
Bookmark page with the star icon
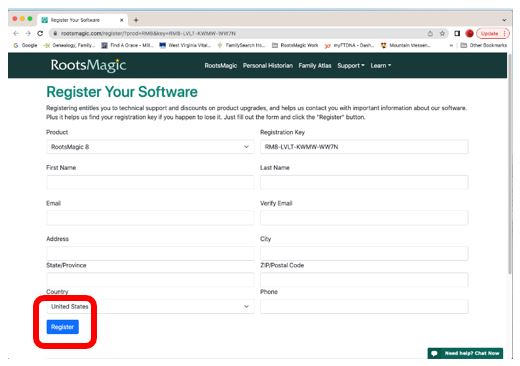(442, 33)
